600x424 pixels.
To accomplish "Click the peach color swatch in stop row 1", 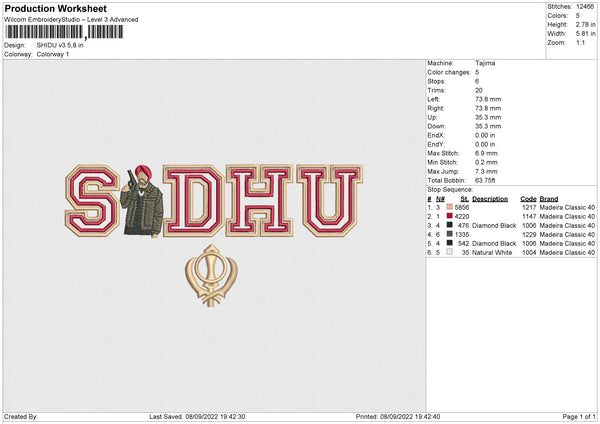I will [450, 207].
